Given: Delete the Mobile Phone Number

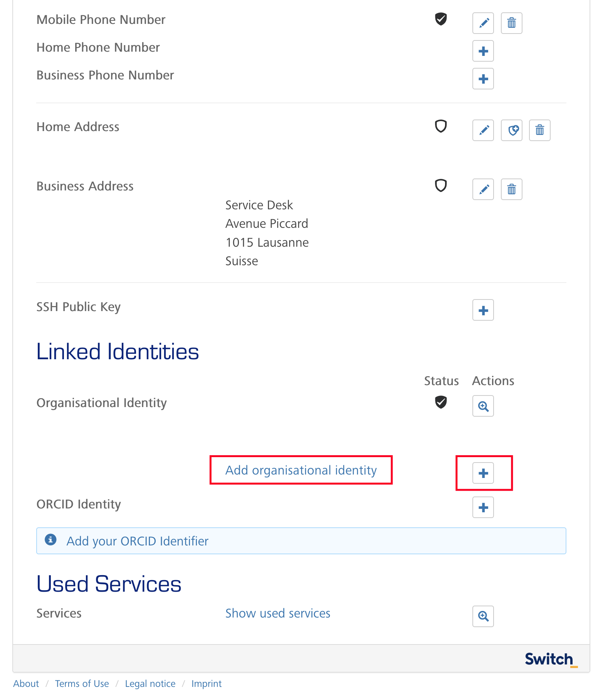Looking at the screenshot, I should (512, 23).
